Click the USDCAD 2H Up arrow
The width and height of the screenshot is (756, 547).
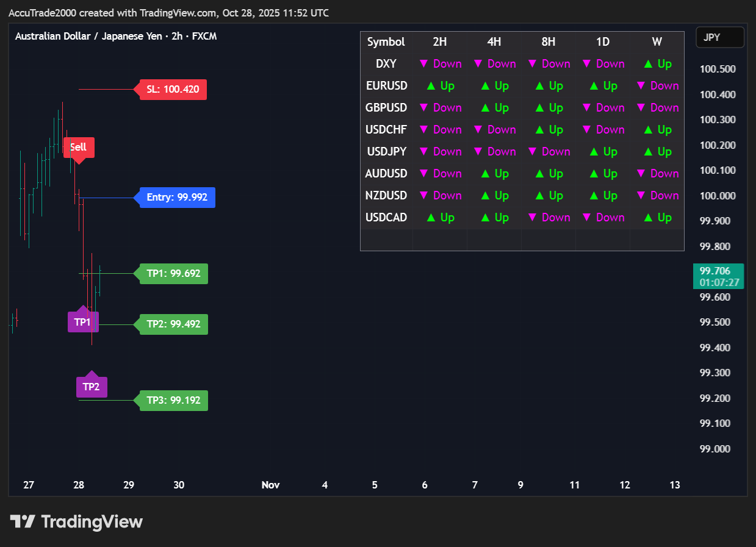tap(440, 218)
